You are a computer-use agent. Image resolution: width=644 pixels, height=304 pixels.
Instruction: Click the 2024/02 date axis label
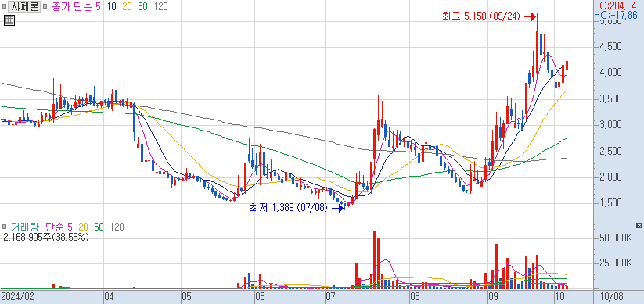(17, 296)
